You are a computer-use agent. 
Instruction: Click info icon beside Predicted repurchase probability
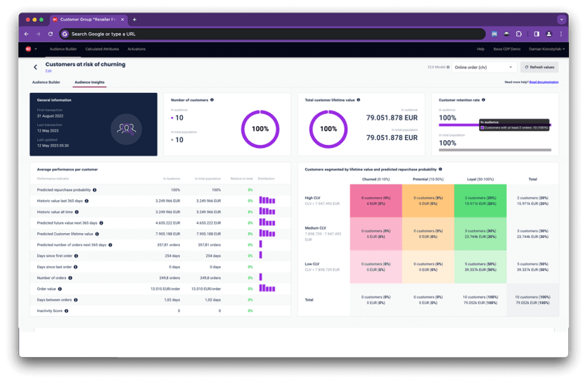pyautogui.click(x=95, y=189)
